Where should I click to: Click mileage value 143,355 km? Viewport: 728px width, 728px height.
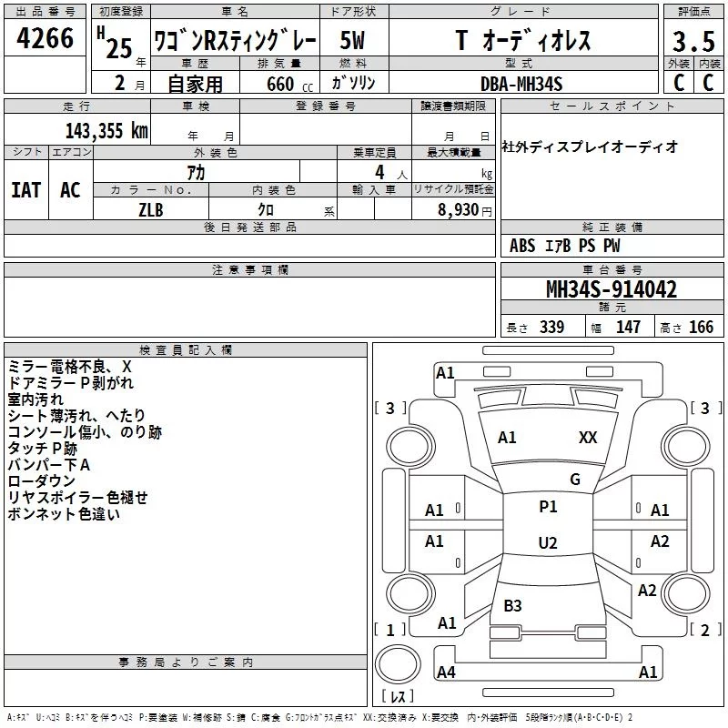[106, 131]
